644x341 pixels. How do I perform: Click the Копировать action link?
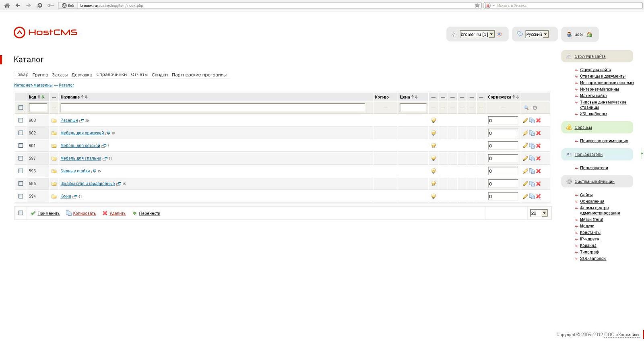[x=85, y=213]
